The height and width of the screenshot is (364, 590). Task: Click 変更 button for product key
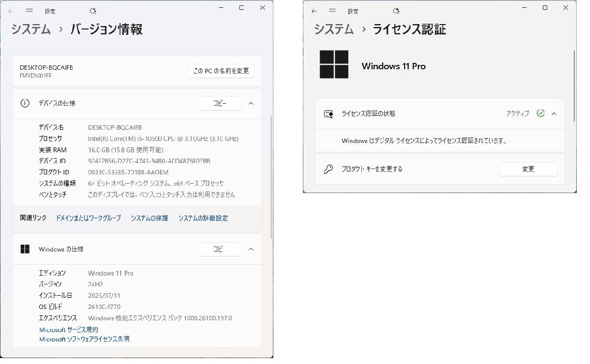tap(528, 169)
